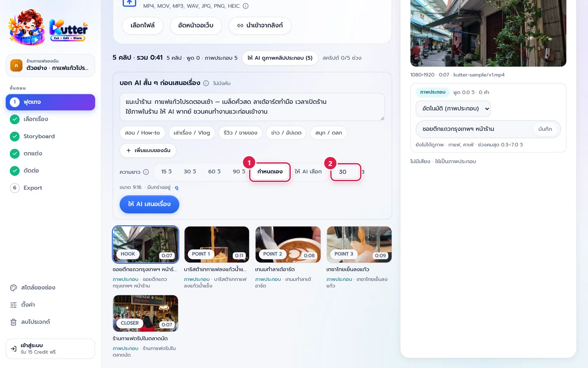Image resolution: width=588 pixels, height=368 pixels.
Task: Select the รีวิว / ขายของ preset chip
Action: coord(241,133)
